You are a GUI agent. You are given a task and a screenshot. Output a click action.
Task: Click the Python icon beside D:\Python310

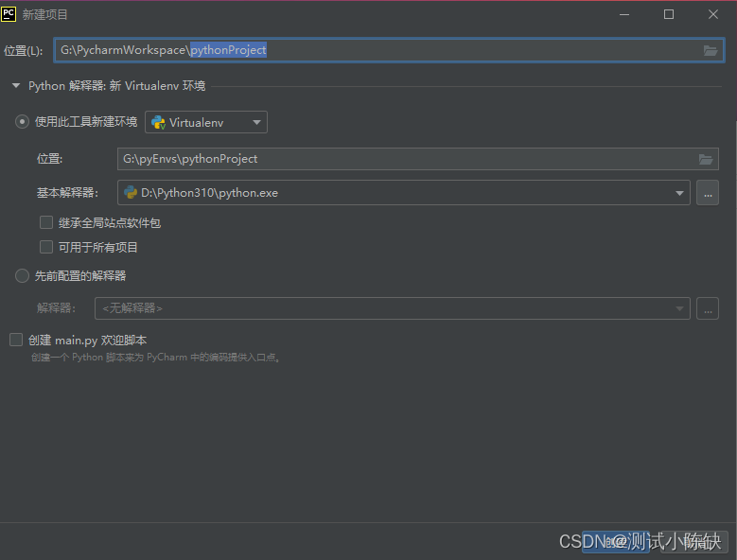point(131,193)
